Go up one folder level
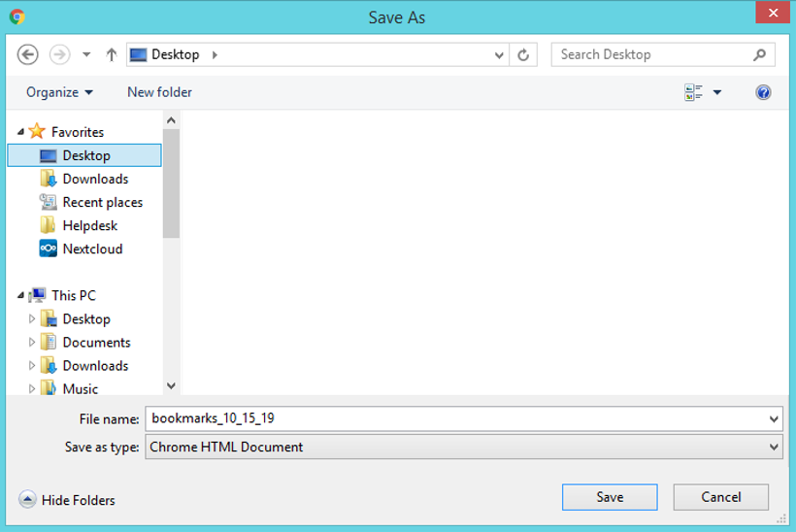 pos(112,54)
